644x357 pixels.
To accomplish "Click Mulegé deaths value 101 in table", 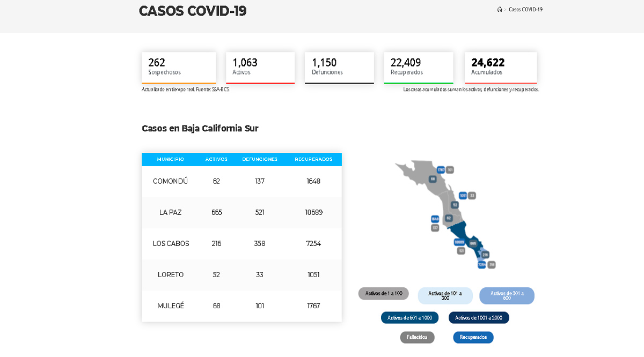I will click(x=260, y=306).
